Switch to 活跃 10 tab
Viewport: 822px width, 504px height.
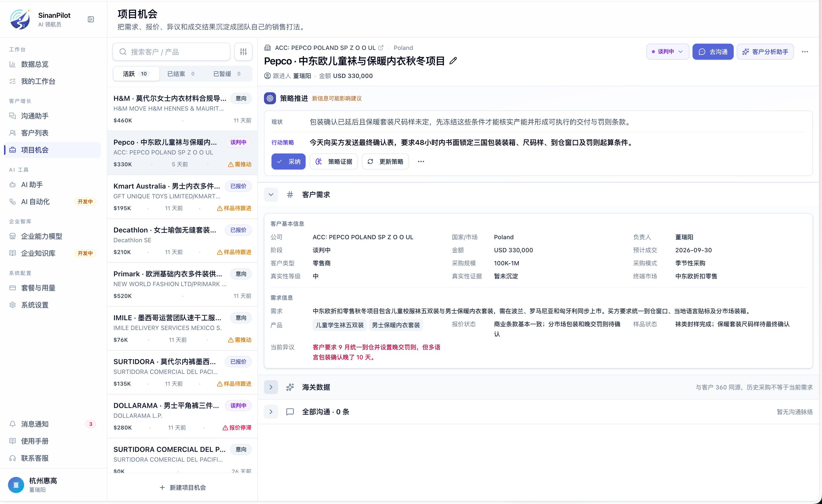(136, 74)
